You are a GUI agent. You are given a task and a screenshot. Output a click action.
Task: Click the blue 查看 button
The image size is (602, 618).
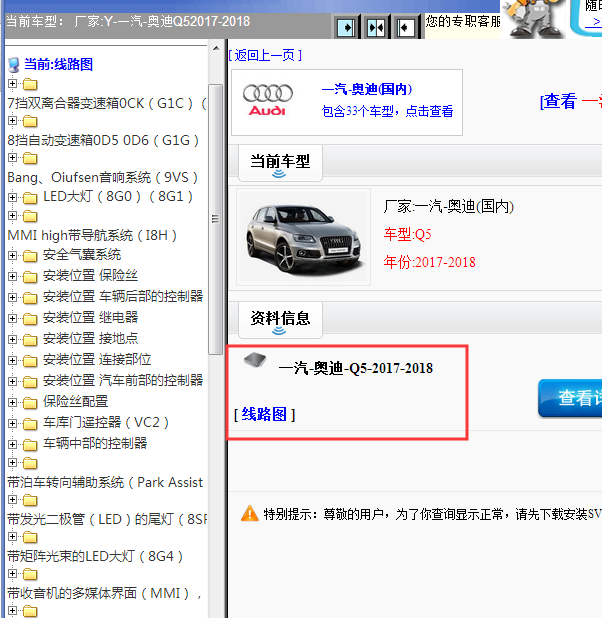570,398
